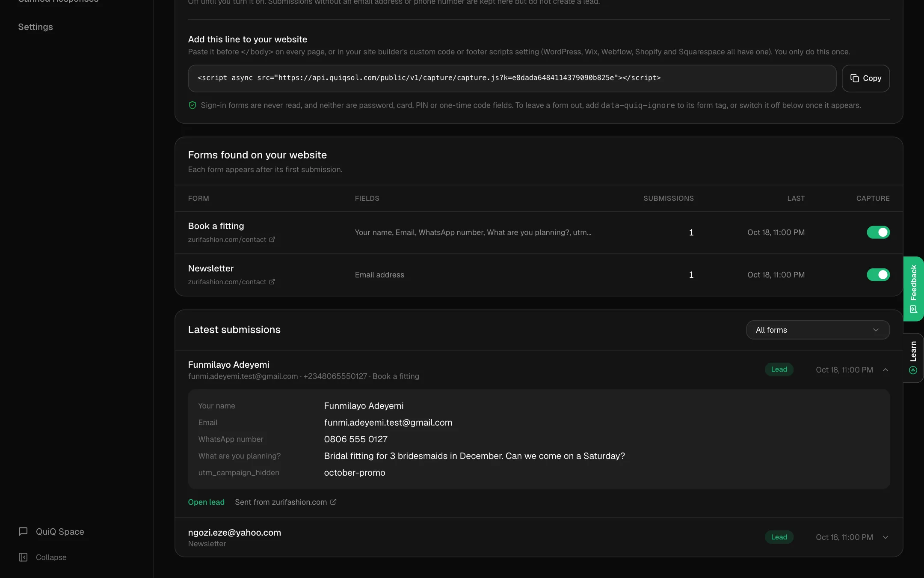Disable capture for Book a fitting form

(878, 232)
